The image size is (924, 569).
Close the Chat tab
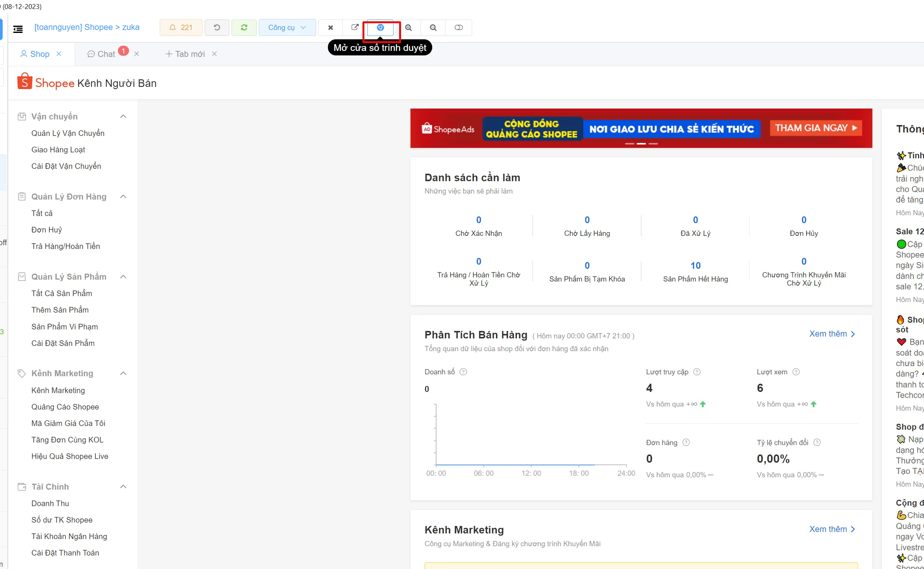137,54
